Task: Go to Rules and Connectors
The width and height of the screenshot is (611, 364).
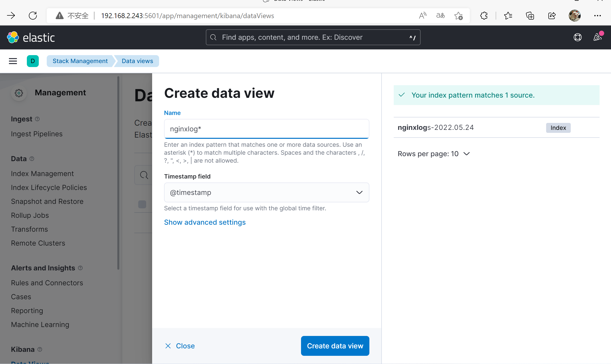Action: (x=47, y=283)
